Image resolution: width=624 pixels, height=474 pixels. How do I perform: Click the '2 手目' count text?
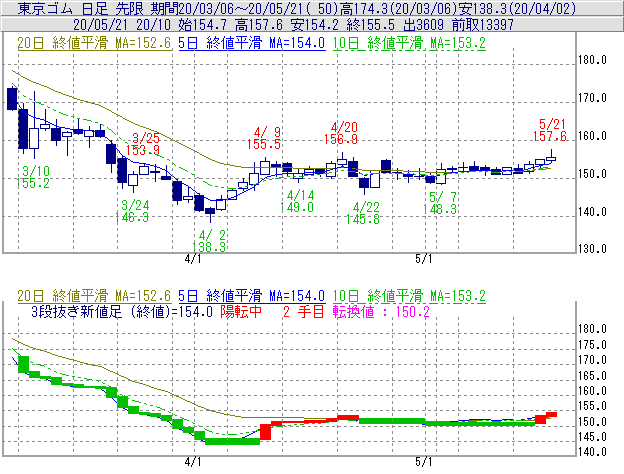pyautogui.click(x=304, y=312)
